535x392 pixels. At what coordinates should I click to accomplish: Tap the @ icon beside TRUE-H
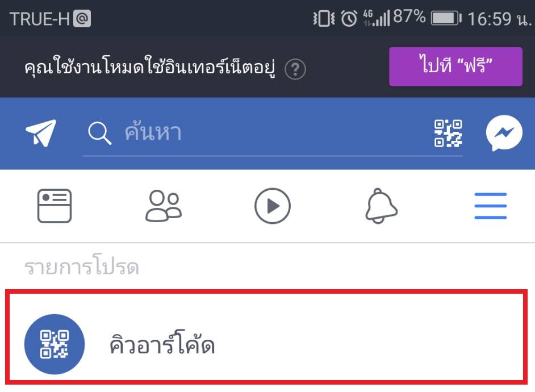[x=82, y=18]
